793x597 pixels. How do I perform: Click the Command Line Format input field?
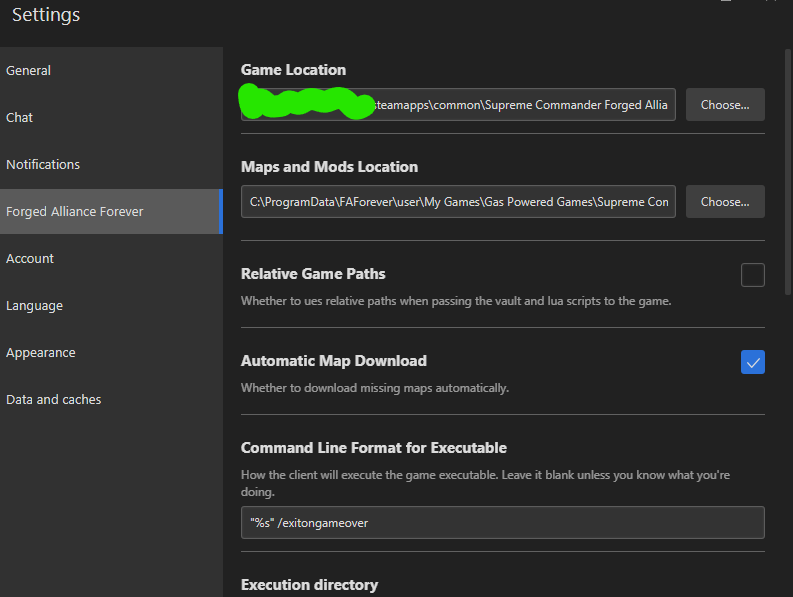tap(503, 523)
